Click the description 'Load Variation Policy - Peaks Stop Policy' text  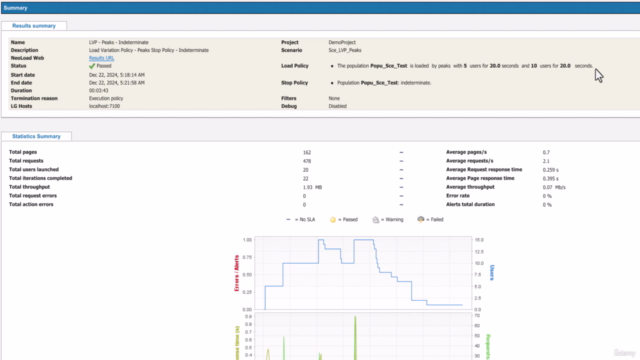click(x=149, y=50)
